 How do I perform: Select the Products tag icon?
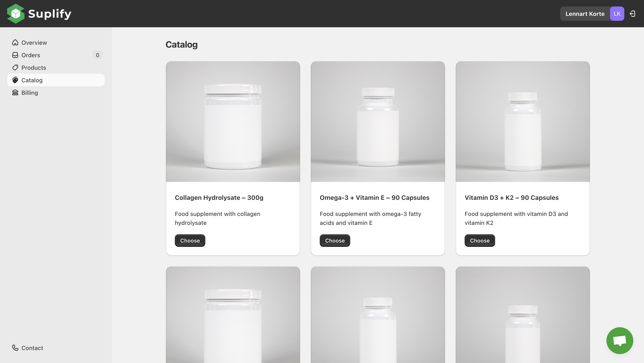(x=15, y=68)
